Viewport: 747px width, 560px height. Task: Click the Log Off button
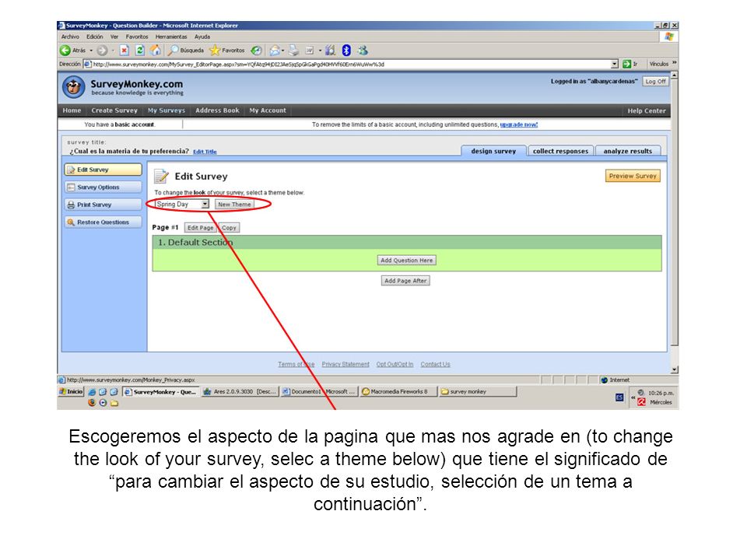click(x=655, y=82)
